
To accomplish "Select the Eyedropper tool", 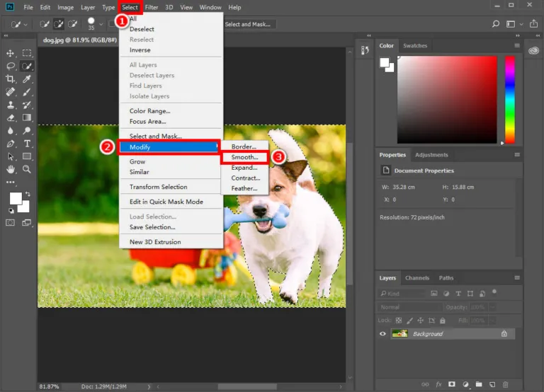I will tap(27, 79).
